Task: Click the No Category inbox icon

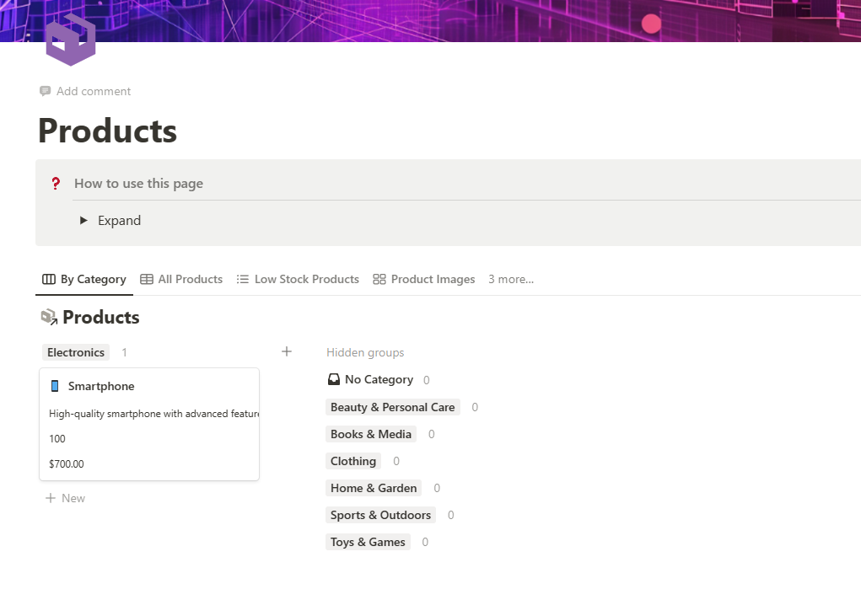Action: [x=334, y=380]
